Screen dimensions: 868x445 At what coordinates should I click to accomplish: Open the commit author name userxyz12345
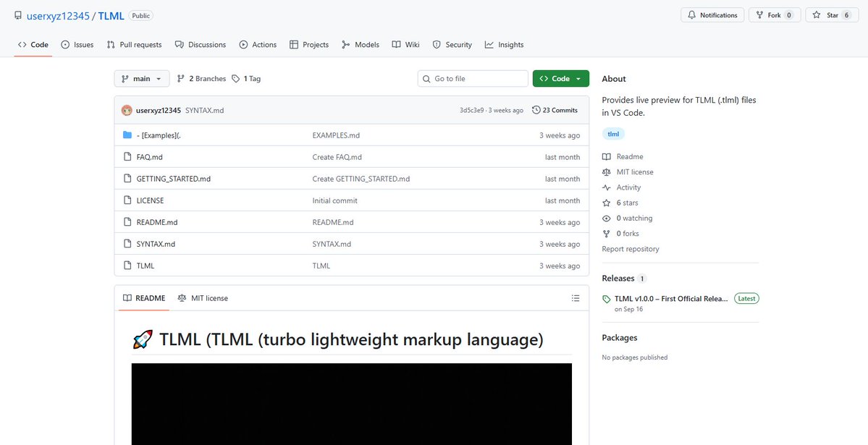pyautogui.click(x=159, y=110)
